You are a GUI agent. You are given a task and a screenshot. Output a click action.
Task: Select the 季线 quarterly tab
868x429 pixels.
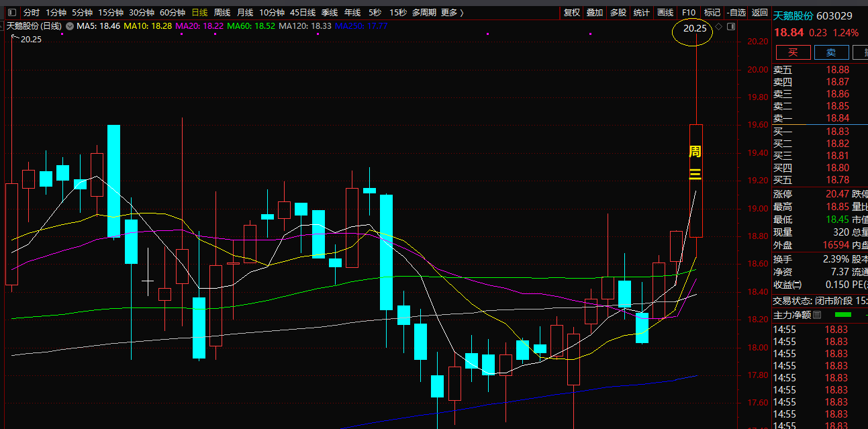(x=330, y=13)
